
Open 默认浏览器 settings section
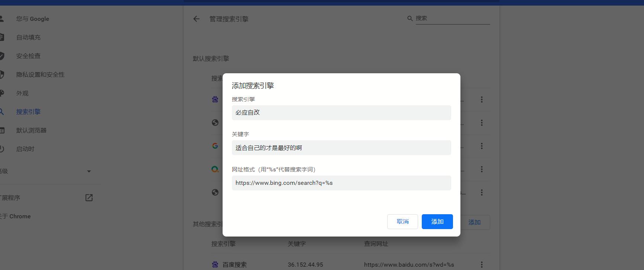point(31,131)
